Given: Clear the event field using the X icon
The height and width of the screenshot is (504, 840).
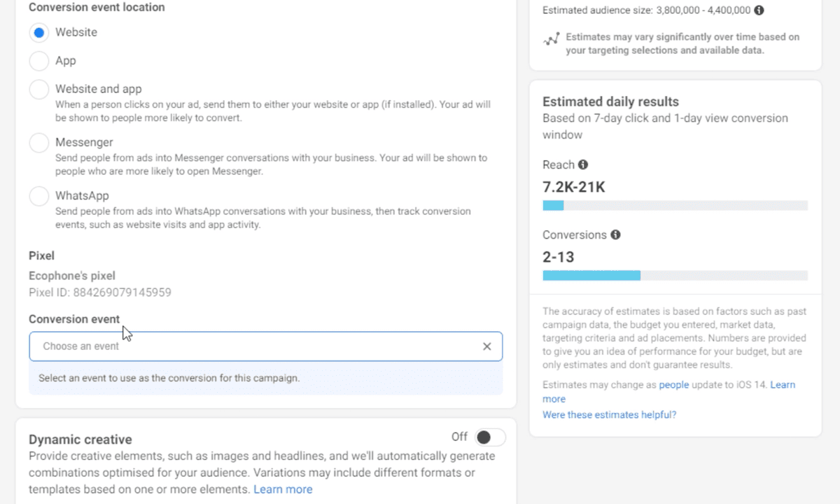Looking at the screenshot, I should pos(487,346).
